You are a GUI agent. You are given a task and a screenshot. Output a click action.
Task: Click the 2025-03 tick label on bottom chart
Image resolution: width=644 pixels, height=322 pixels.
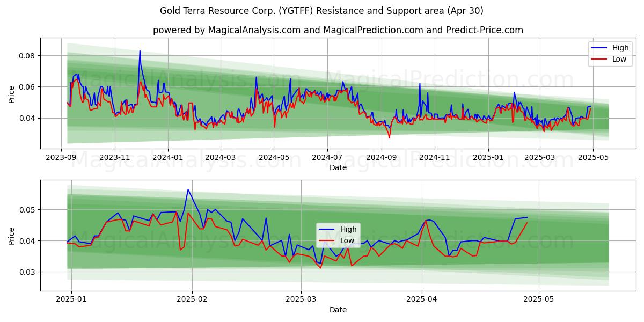(301, 299)
